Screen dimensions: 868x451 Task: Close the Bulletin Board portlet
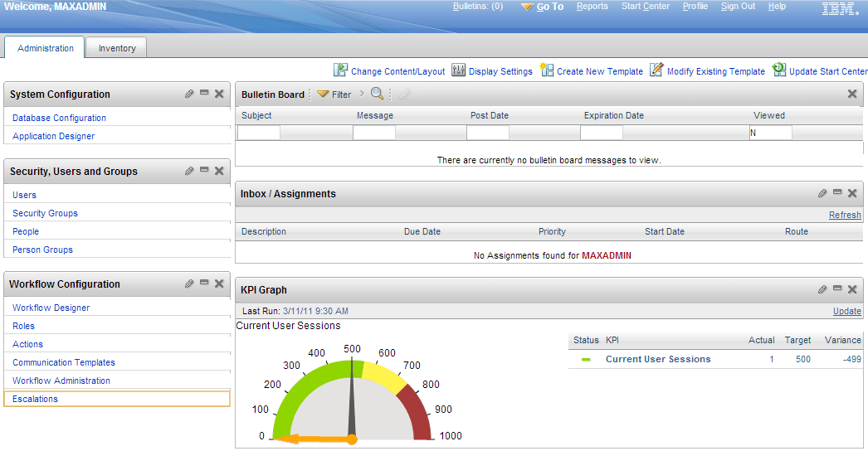(x=852, y=94)
